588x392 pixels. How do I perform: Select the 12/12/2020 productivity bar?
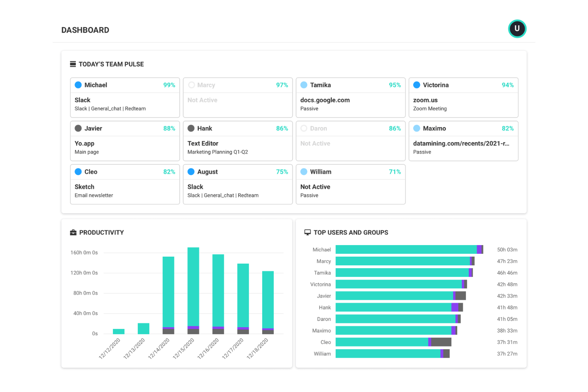118,331
